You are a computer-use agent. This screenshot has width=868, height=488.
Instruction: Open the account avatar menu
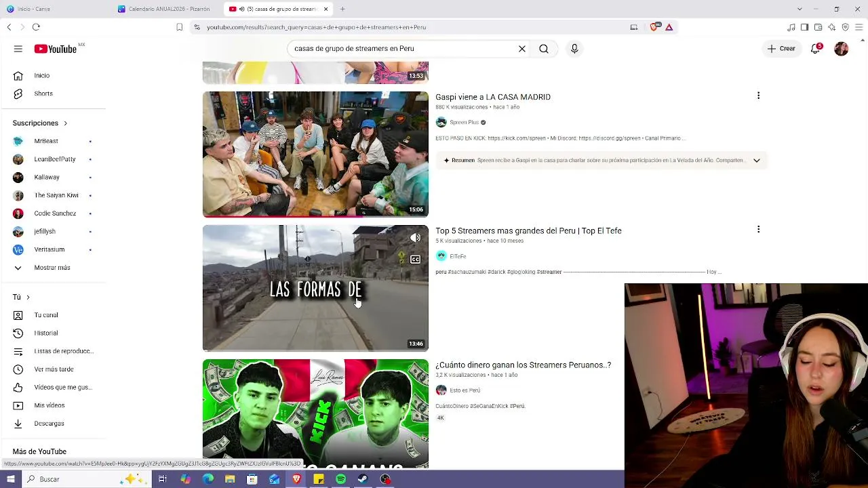pos(842,49)
